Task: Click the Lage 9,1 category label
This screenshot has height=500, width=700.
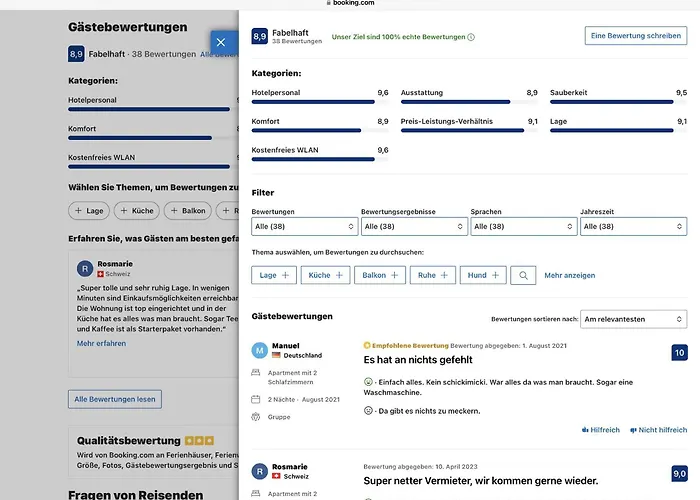Action: pos(558,121)
